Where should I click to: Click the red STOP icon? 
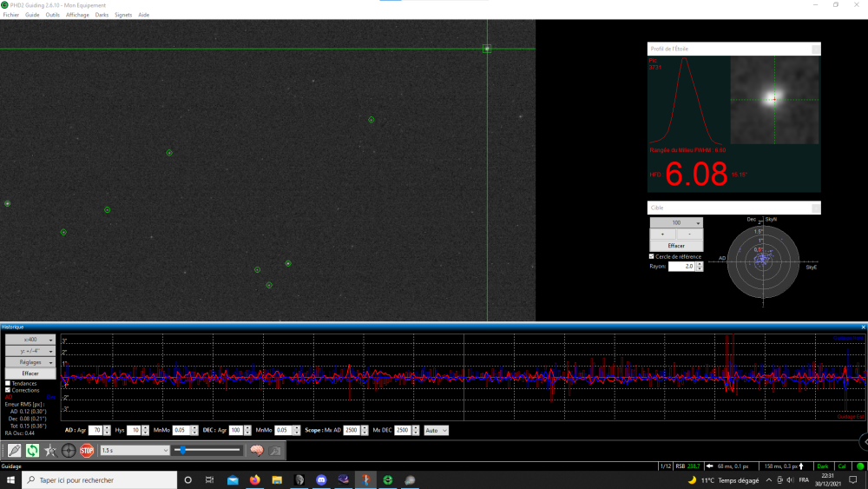(86, 451)
